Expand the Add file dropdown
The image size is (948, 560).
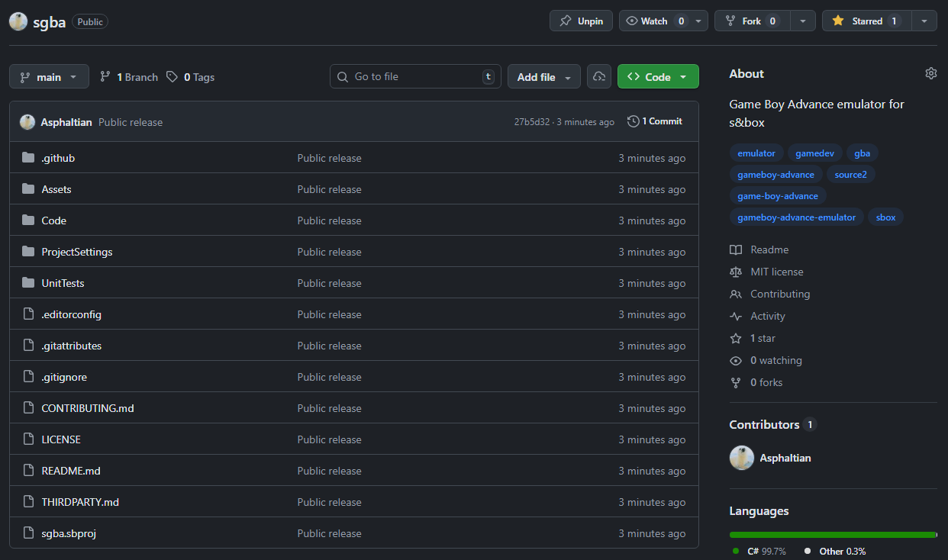tap(543, 77)
